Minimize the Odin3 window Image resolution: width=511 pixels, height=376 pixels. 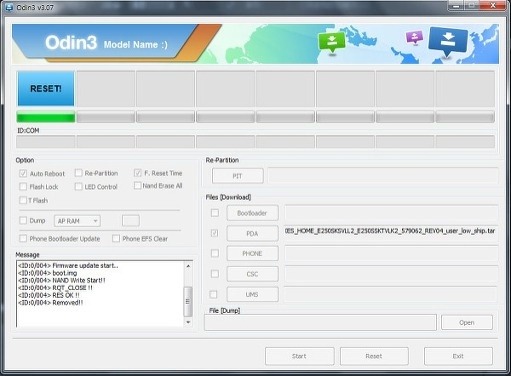pyautogui.click(x=456, y=6)
